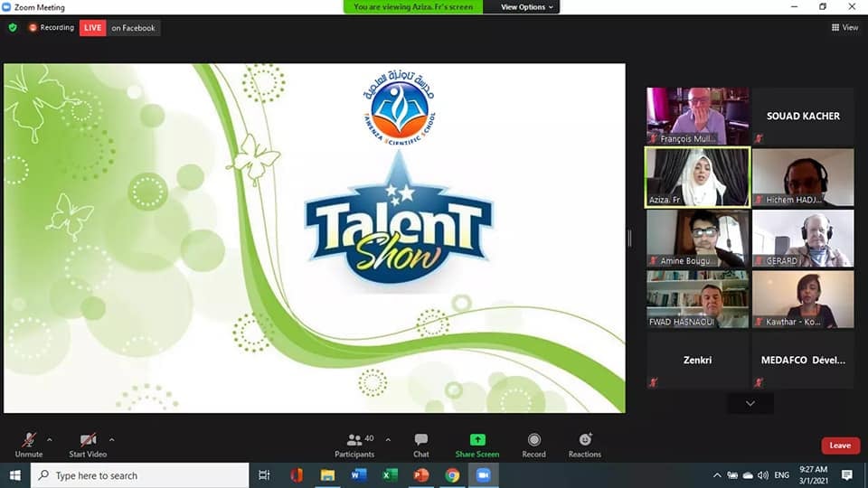
Task: Click the OneDrive cloud tray icon
Action: [748, 475]
